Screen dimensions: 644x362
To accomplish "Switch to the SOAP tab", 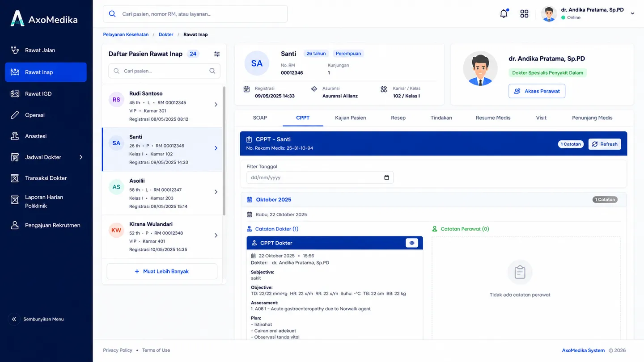I will coord(260,118).
